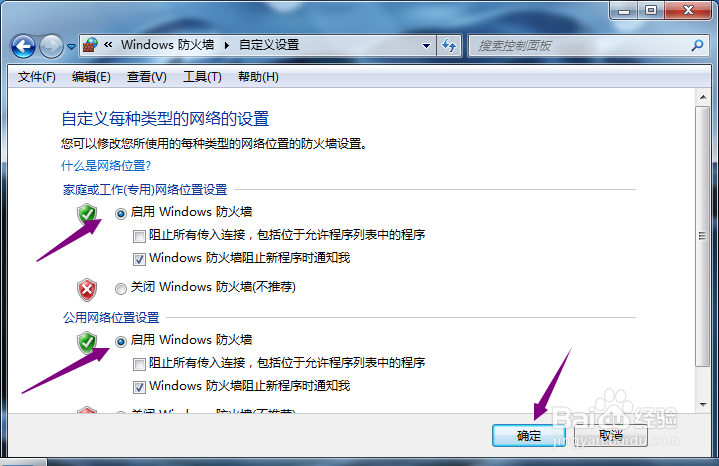Check block all incoming connections for home network
The height and width of the screenshot is (466, 719).
(139, 236)
